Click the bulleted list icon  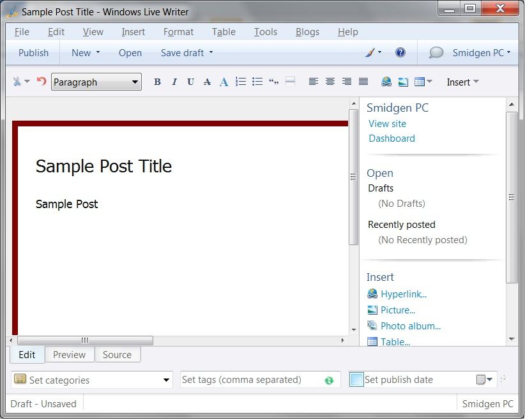point(257,82)
